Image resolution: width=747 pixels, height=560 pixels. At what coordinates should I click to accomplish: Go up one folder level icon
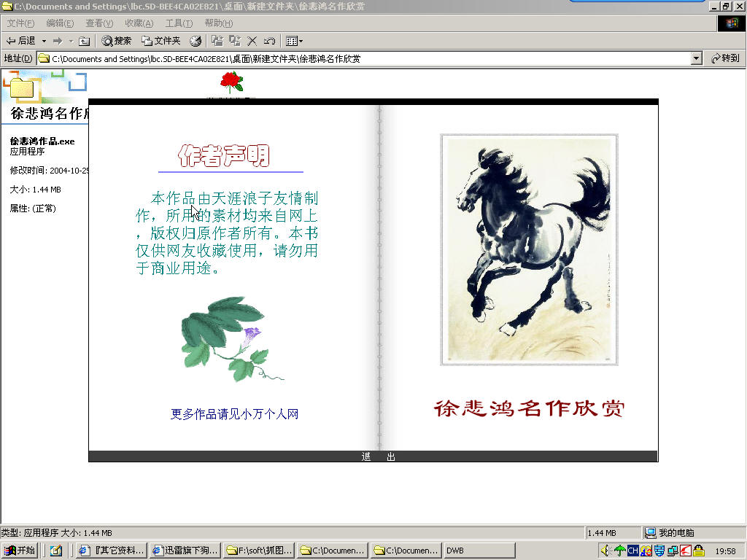coord(85,41)
